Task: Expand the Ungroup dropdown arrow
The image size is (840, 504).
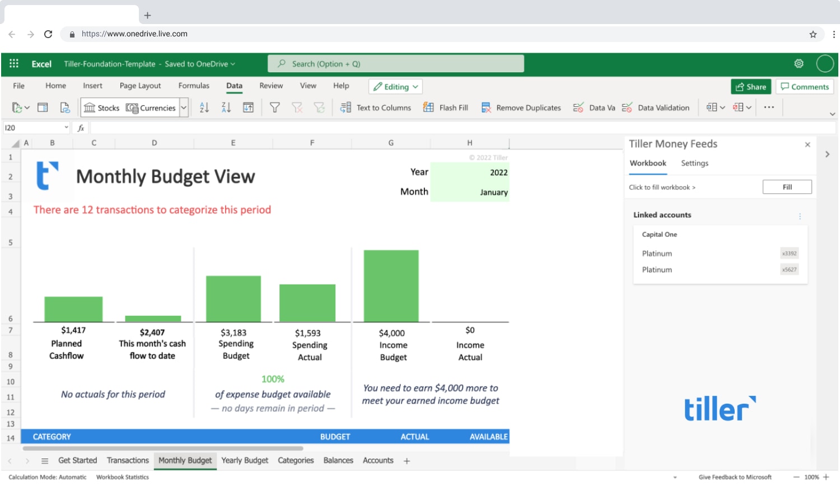Action: 749,108
